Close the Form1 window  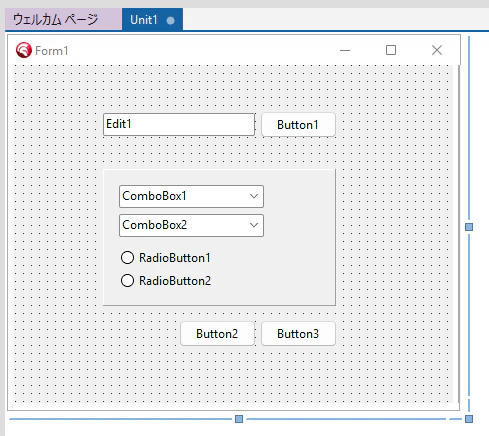(x=437, y=50)
